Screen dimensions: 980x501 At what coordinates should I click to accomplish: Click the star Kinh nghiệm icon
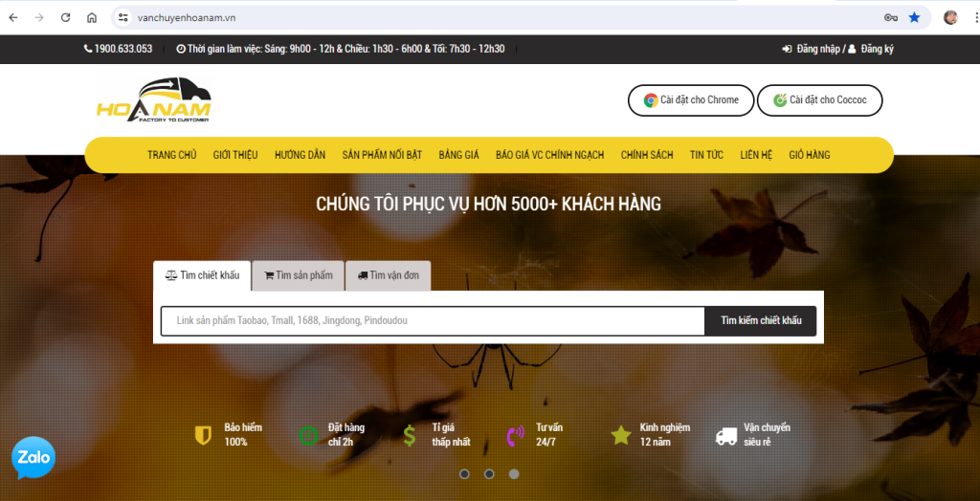pyautogui.click(x=620, y=435)
